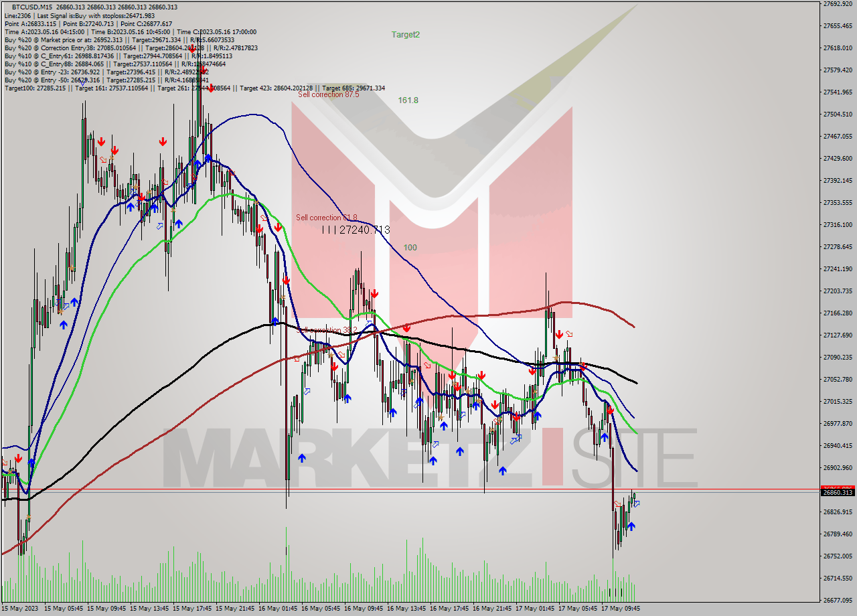
Task: Select the 'Sell correction 87.5' label
Action: coord(329,94)
